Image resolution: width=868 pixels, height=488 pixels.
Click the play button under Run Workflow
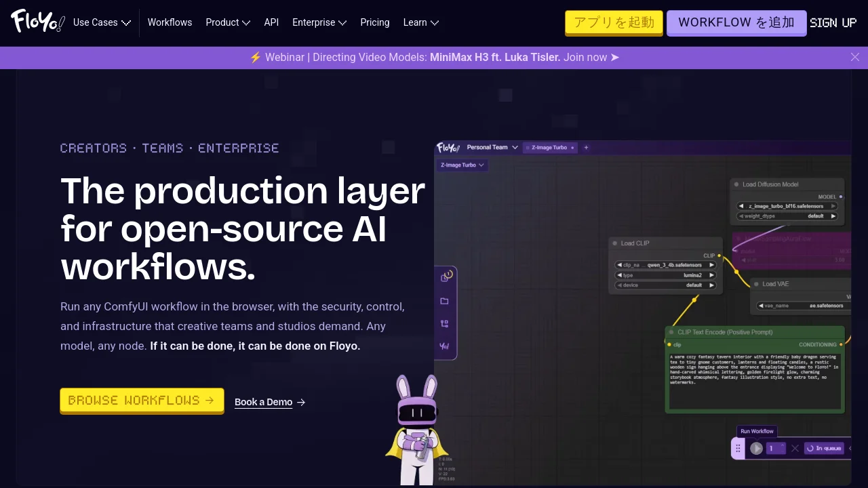[756, 448]
